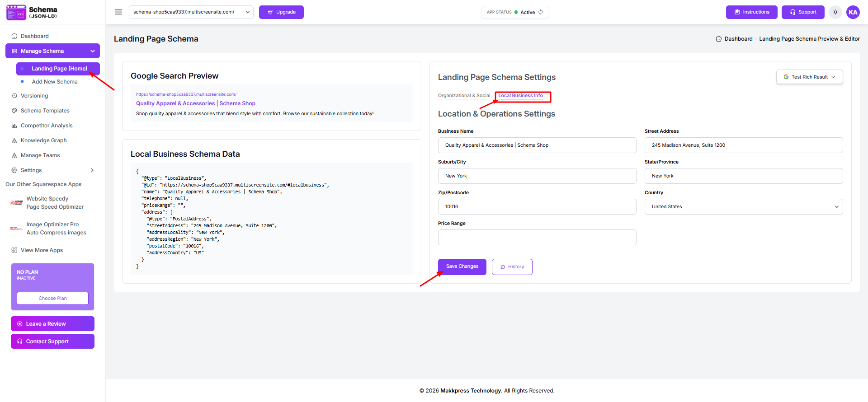This screenshot has width=868, height=402.
Task: Click the hamburger menu icon
Action: point(118,12)
